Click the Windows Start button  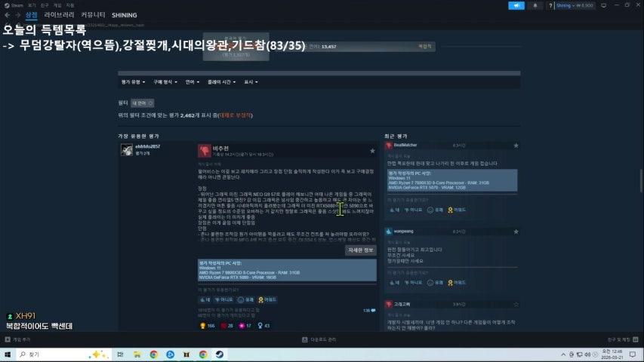pyautogui.click(x=8, y=354)
